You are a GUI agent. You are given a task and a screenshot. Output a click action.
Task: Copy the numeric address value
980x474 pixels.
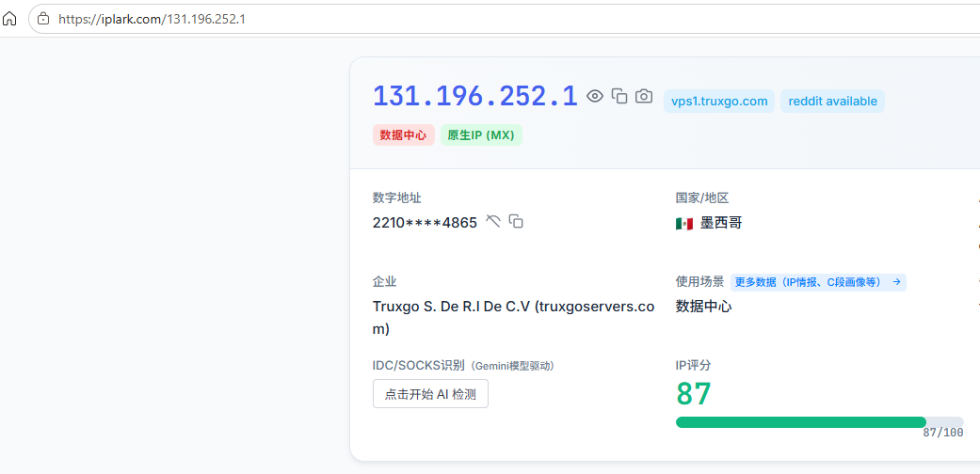click(516, 221)
